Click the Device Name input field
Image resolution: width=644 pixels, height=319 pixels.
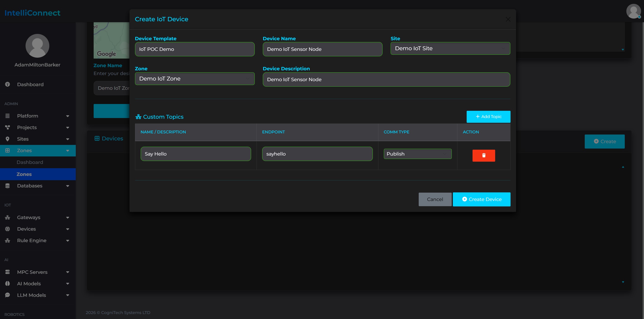point(322,49)
